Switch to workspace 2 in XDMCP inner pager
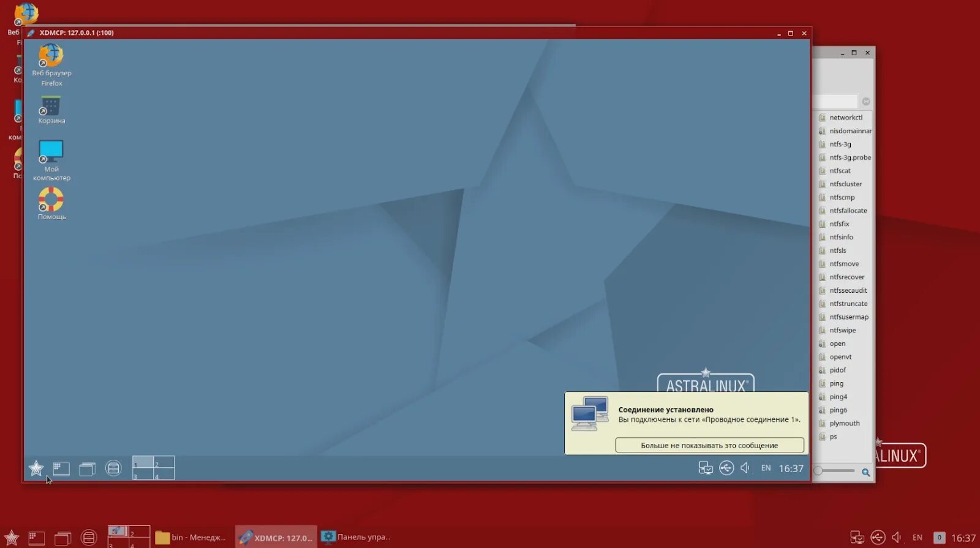The image size is (980, 548). pos(164,462)
